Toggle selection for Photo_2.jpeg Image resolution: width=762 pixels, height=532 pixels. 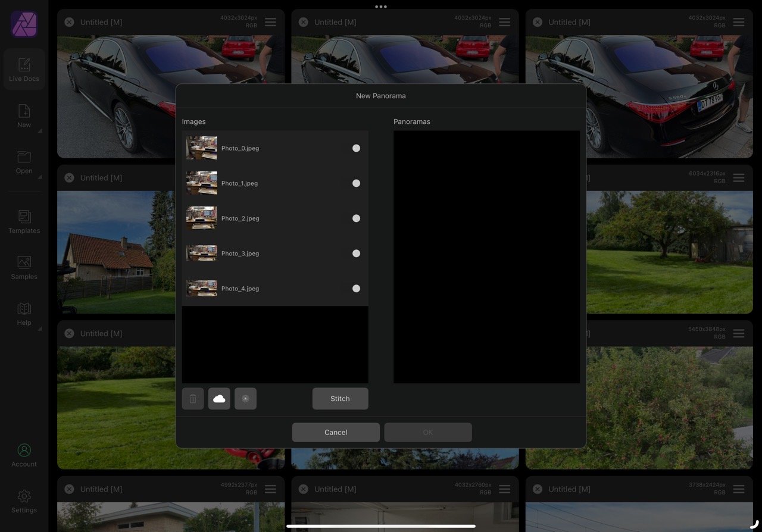click(356, 218)
